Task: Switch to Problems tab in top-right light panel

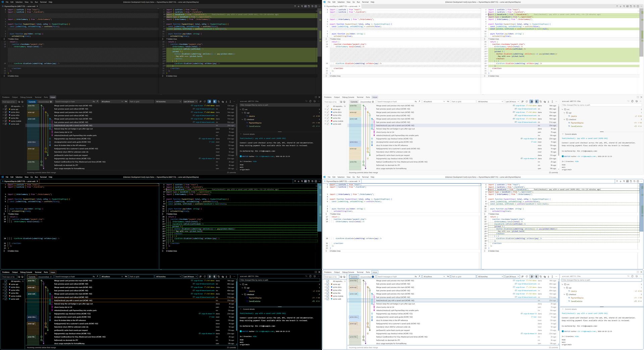Action: click(328, 97)
